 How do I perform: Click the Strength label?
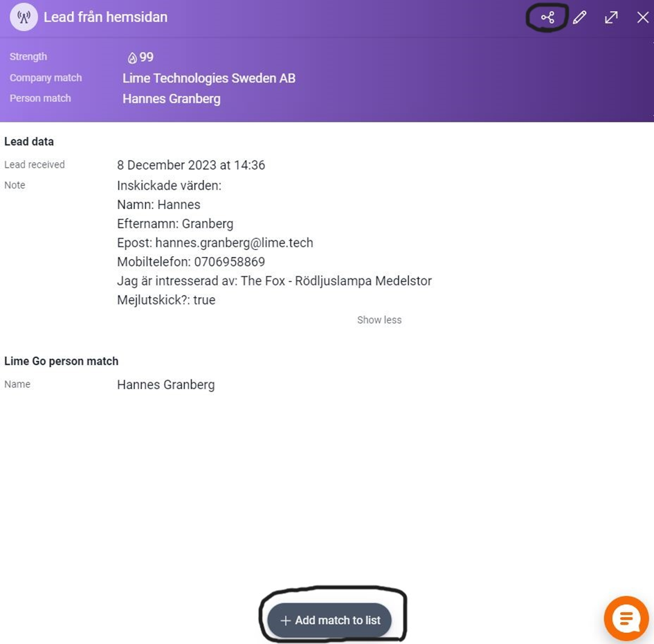tap(28, 57)
